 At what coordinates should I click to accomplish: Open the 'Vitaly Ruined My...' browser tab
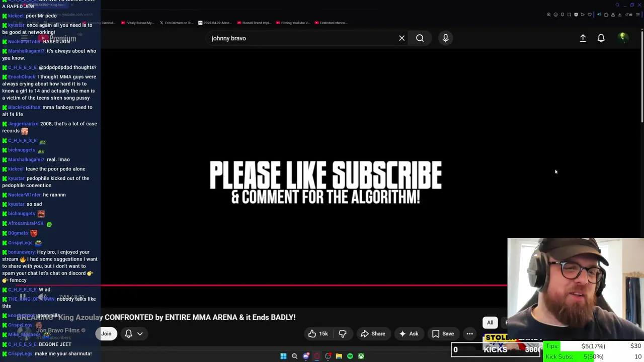137,23
